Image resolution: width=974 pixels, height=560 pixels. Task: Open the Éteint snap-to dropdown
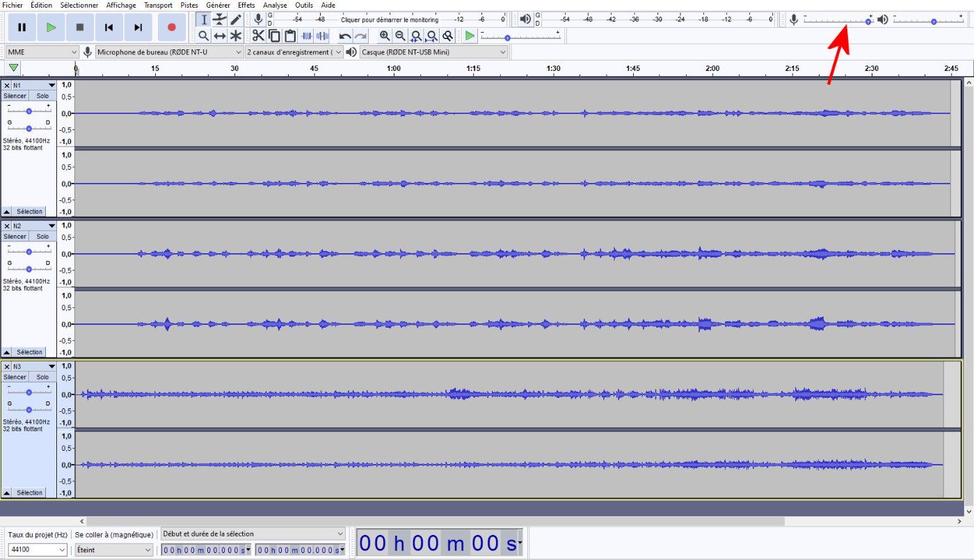[113, 550]
